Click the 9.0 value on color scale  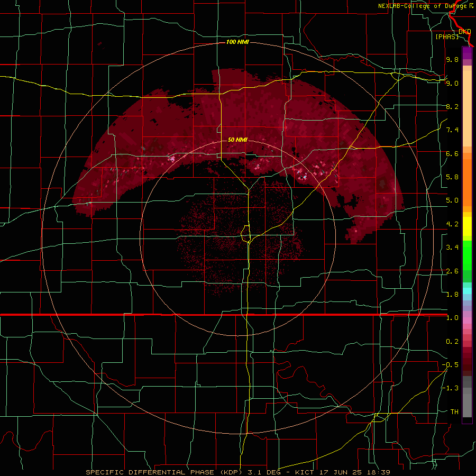pyautogui.click(x=452, y=83)
